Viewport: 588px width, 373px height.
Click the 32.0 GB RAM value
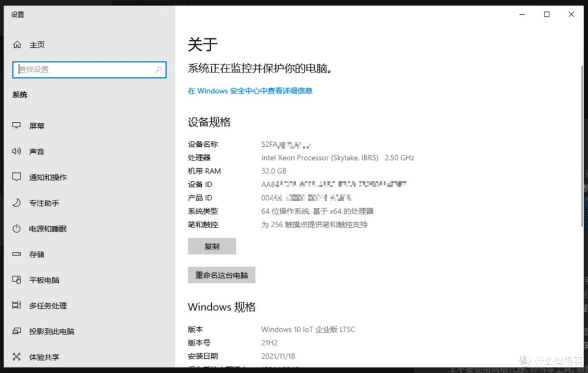click(274, 171)
